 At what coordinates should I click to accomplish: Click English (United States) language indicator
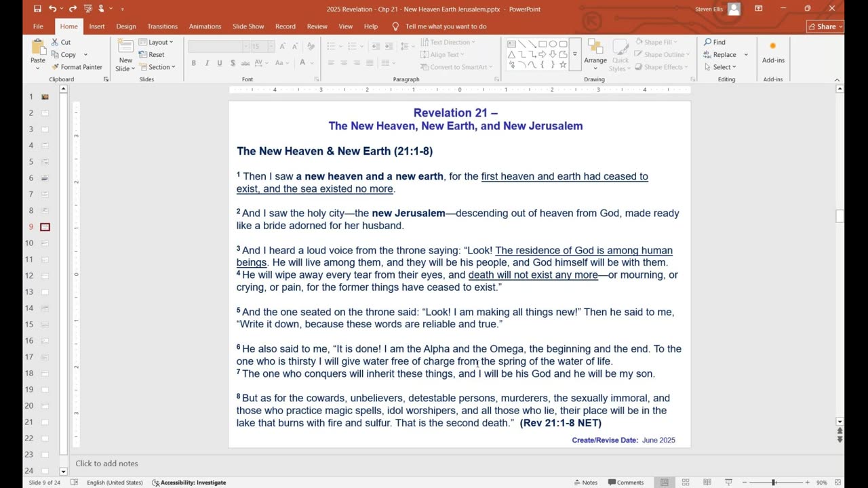115,483
